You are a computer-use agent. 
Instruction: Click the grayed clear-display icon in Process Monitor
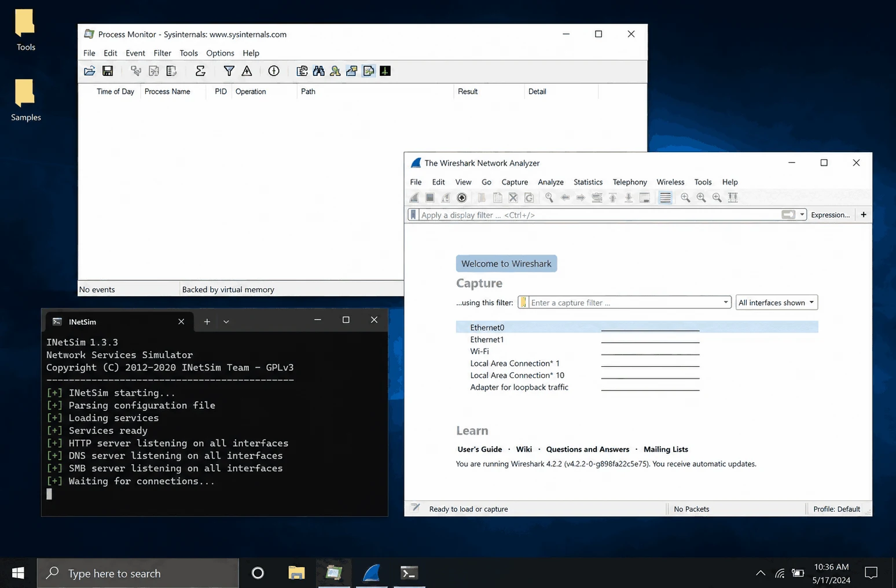pyautogui.click(x=171, y=71)
